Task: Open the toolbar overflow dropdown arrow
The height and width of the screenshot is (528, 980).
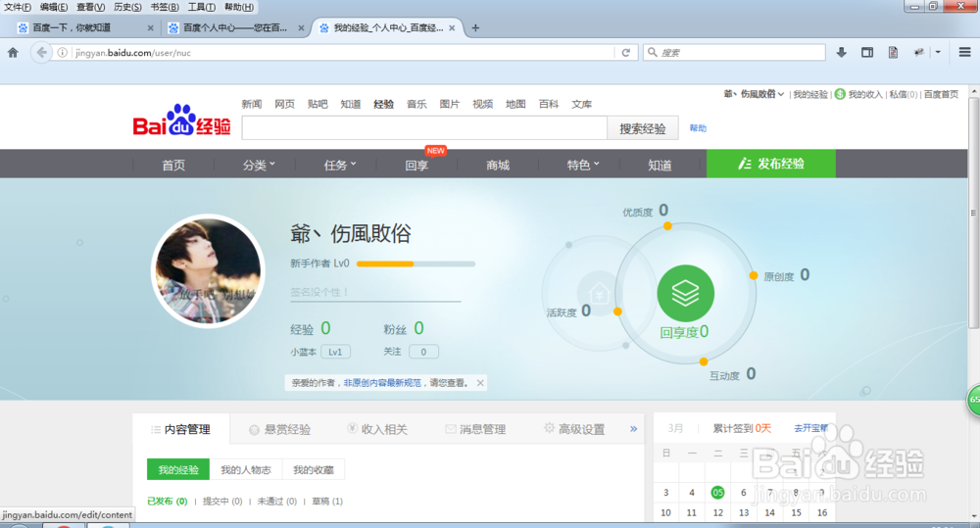Action: tap(938, 53)
